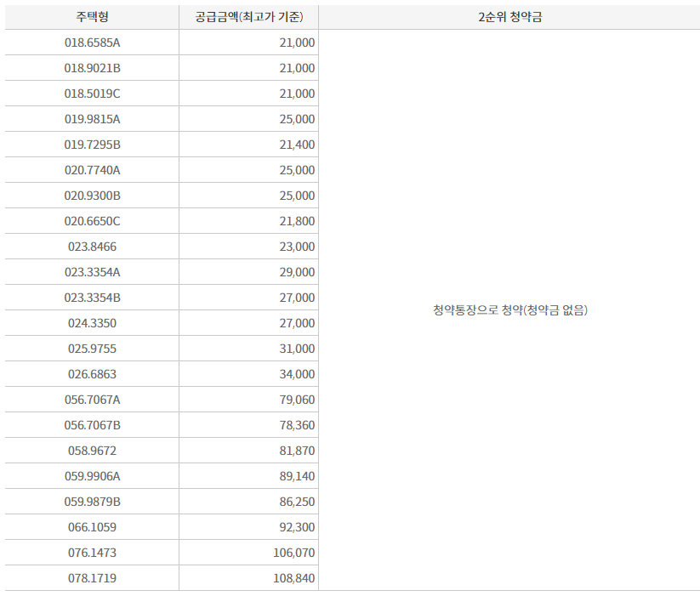Click price 29,000 for 023.3354A
The image size is (700, 596).
point(297,272)
